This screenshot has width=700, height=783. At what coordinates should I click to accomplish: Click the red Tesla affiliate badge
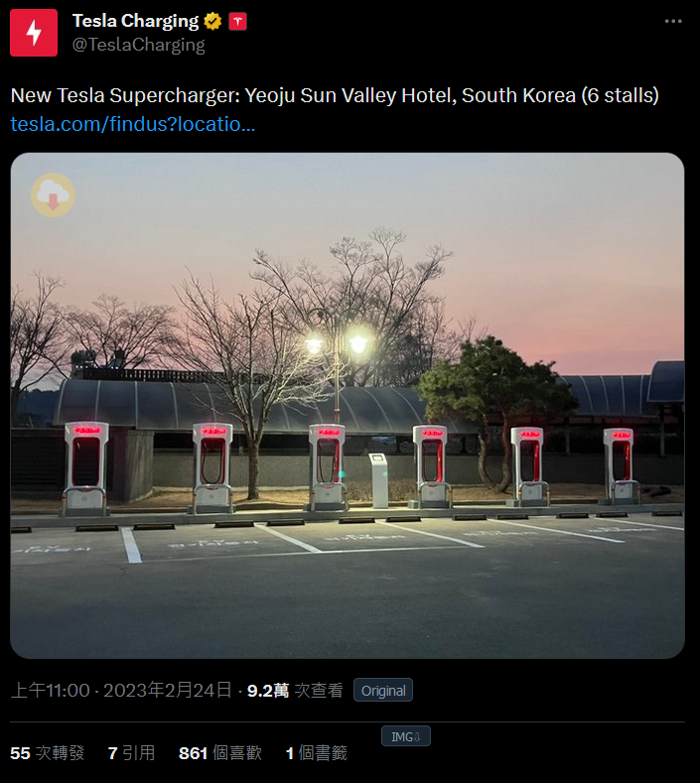click(238, 22)
